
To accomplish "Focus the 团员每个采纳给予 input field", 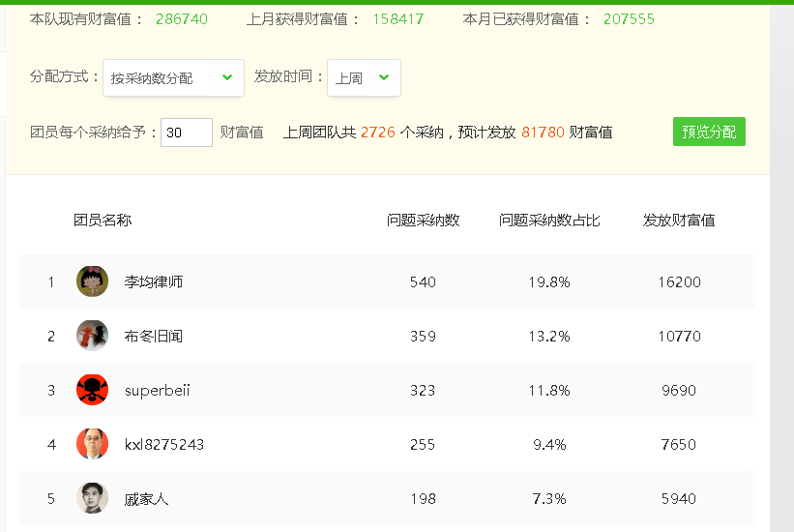I will tap(187, 133).
